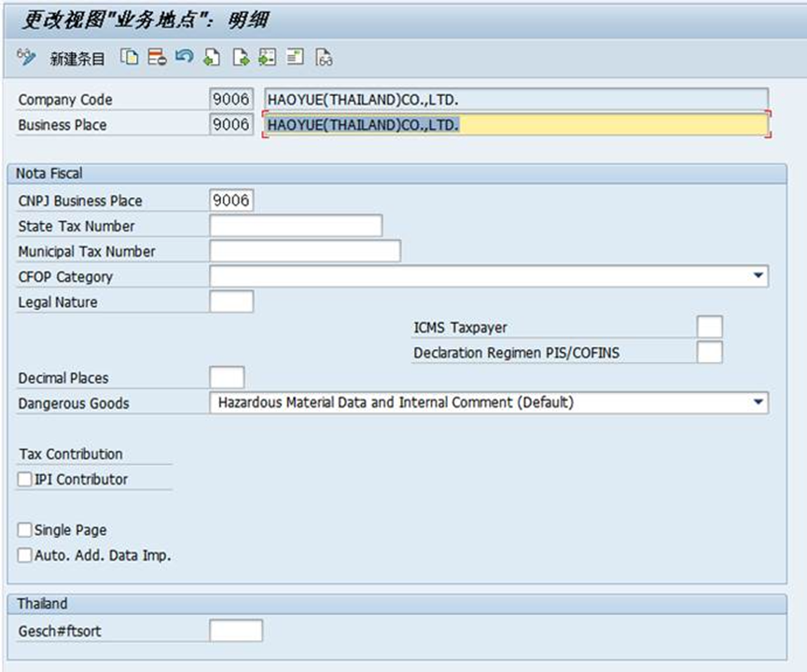This screenshot has height=672, width=807.
Task: Click the Copy As icon
Action: (129, 57)
